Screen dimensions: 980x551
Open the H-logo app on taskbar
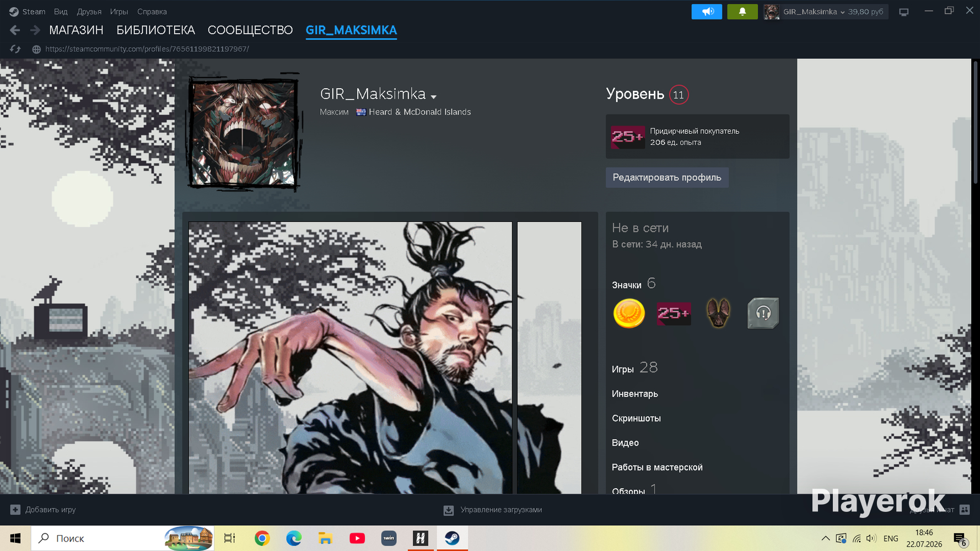421,538
